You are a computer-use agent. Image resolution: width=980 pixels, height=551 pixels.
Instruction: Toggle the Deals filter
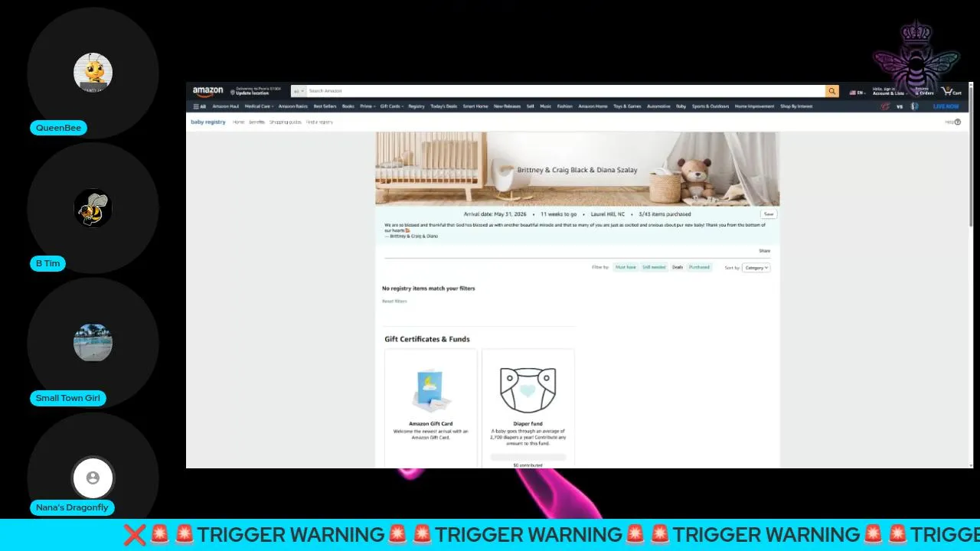678,267
